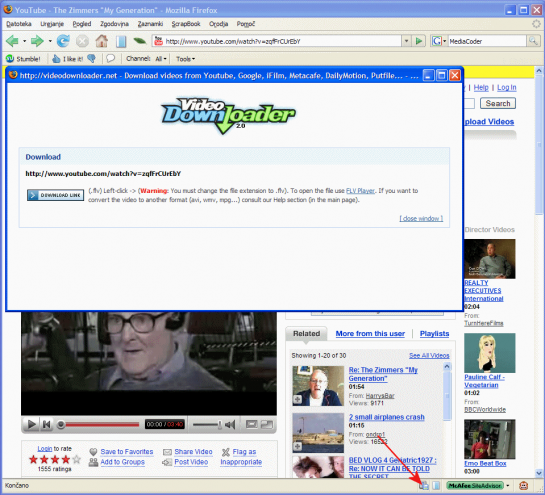This screenshot has width=545, height=495.
Task: Open the McAfee SiteAdvisor dropdown arrow
Action: click(508, 486)
